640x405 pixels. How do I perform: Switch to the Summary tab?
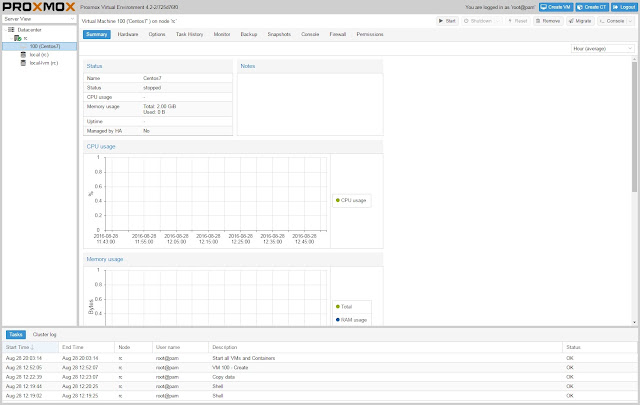(97, 34)
